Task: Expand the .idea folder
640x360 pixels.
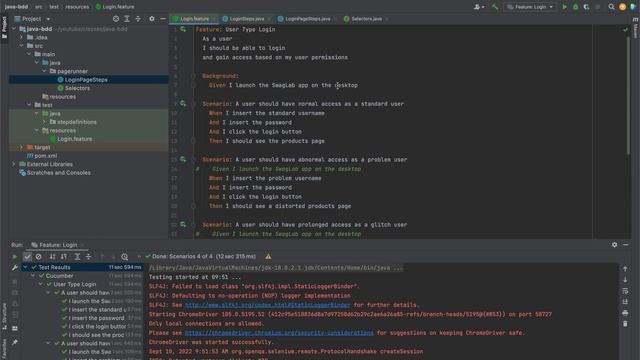Action: coord(22,38)
